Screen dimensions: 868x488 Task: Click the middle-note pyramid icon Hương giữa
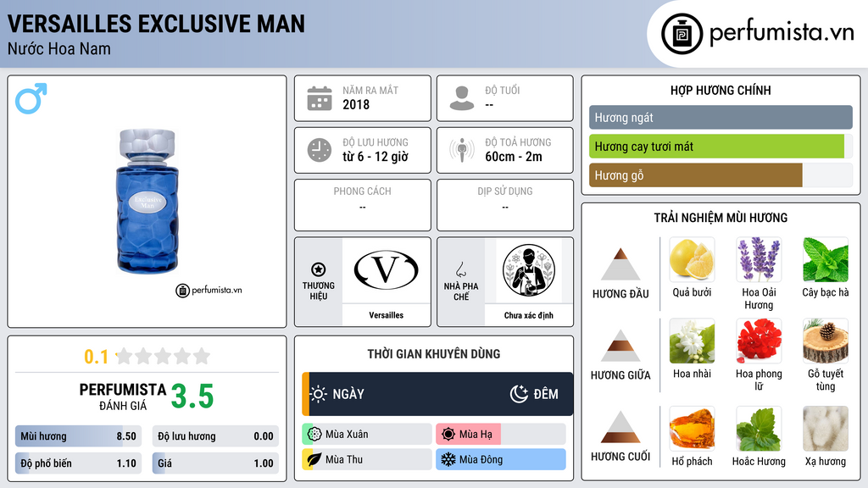point(620,346)
